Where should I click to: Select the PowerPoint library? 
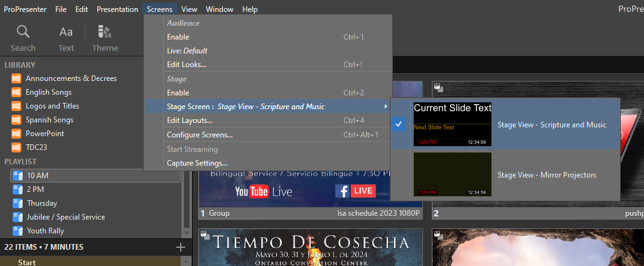click(x=45, y=134)
